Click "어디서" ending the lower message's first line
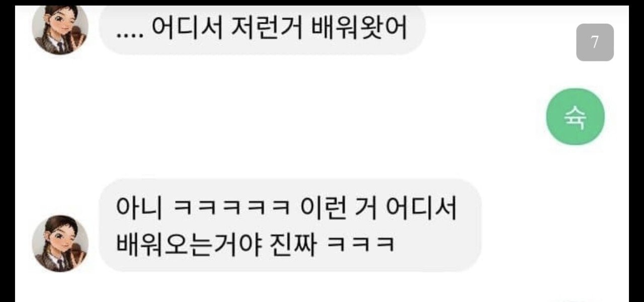644x302 pixels. (421, 207)
